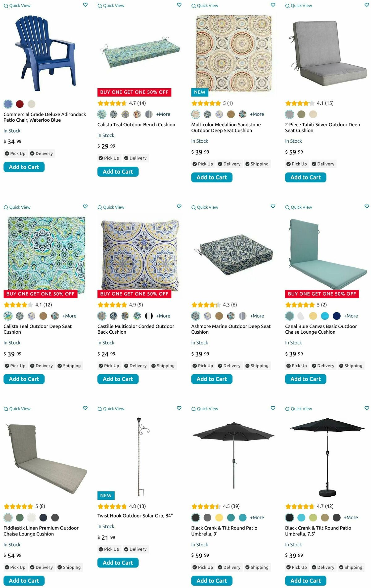Expand +More colors for 7.5' Black Umbrella
This screenshot has height=588, width=371.
(x=351, y=517)
